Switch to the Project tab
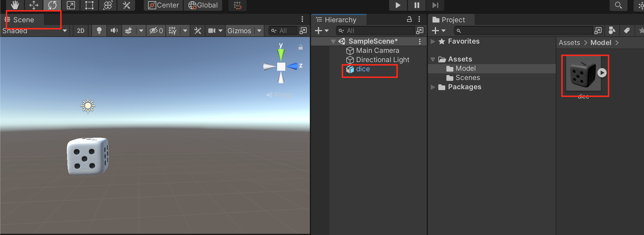This screenshot has width=644, height=235. pyautogui.click(x=453, y=20)
